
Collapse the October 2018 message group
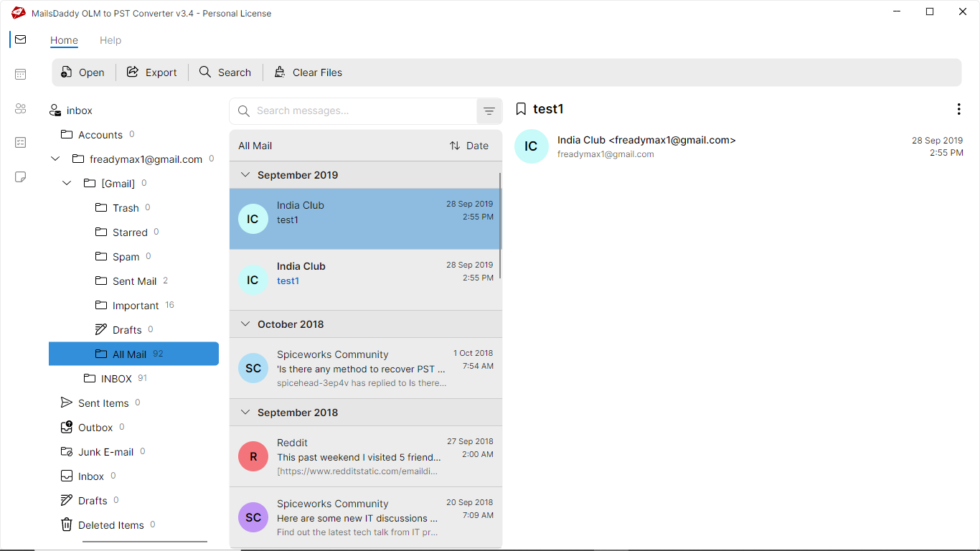tap(245, 324)
